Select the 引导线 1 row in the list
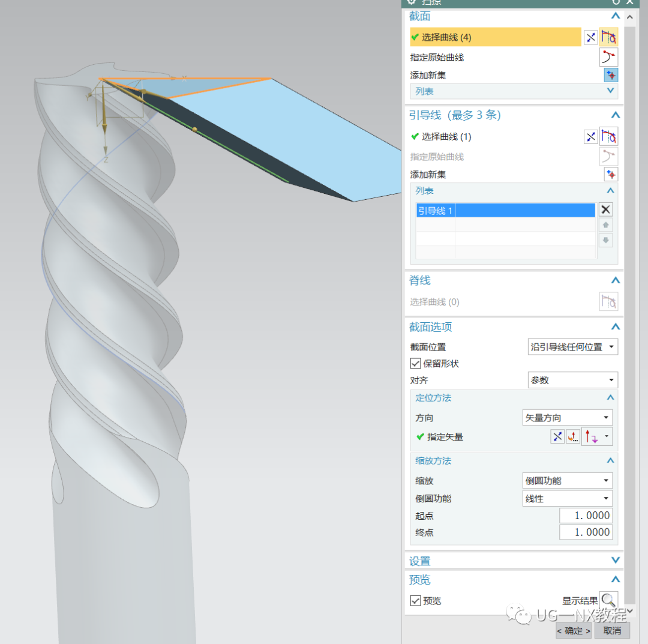The height and width of the screenshot is (644, 648). point(505,211)
